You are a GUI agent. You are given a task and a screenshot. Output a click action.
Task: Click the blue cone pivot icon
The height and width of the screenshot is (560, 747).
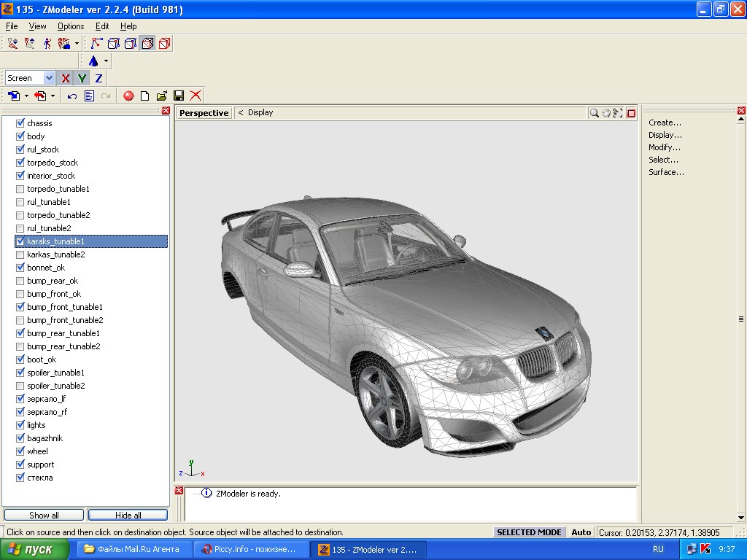click(93, 61)
